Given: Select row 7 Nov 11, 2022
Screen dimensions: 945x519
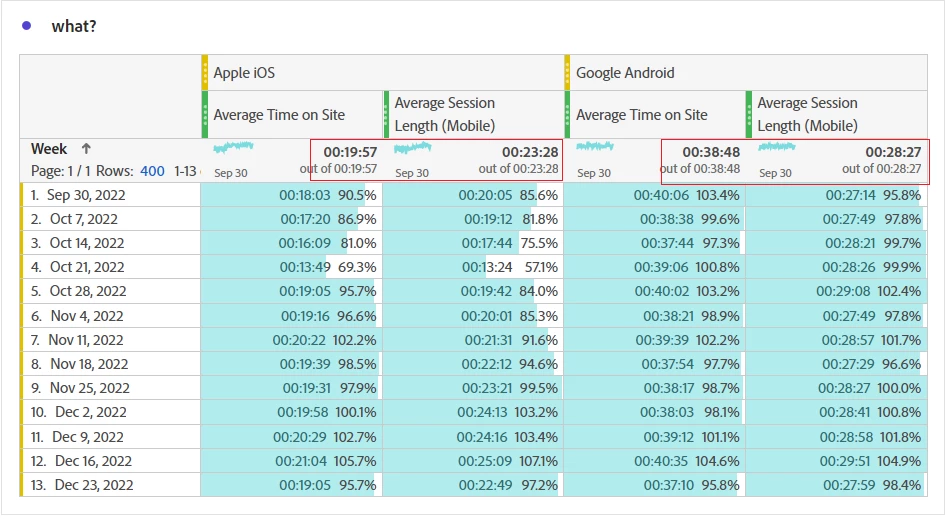Looking at the screenshot, I should pos(110,340).
